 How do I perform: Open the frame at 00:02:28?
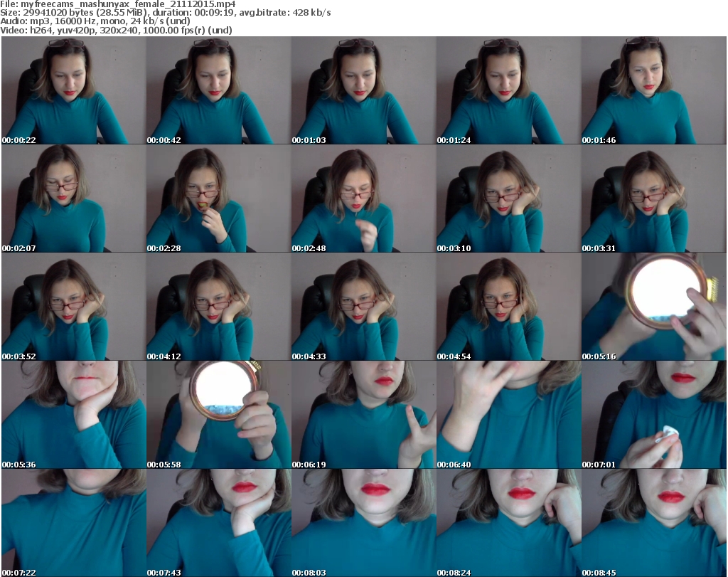tap(218, 198)
